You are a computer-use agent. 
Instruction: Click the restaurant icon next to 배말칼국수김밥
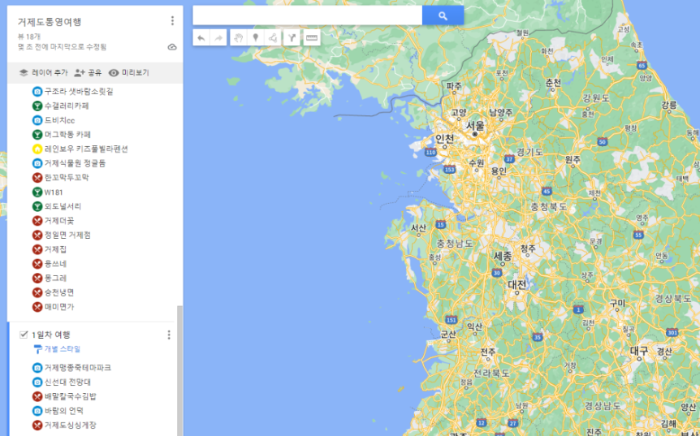tap(38, 396)
